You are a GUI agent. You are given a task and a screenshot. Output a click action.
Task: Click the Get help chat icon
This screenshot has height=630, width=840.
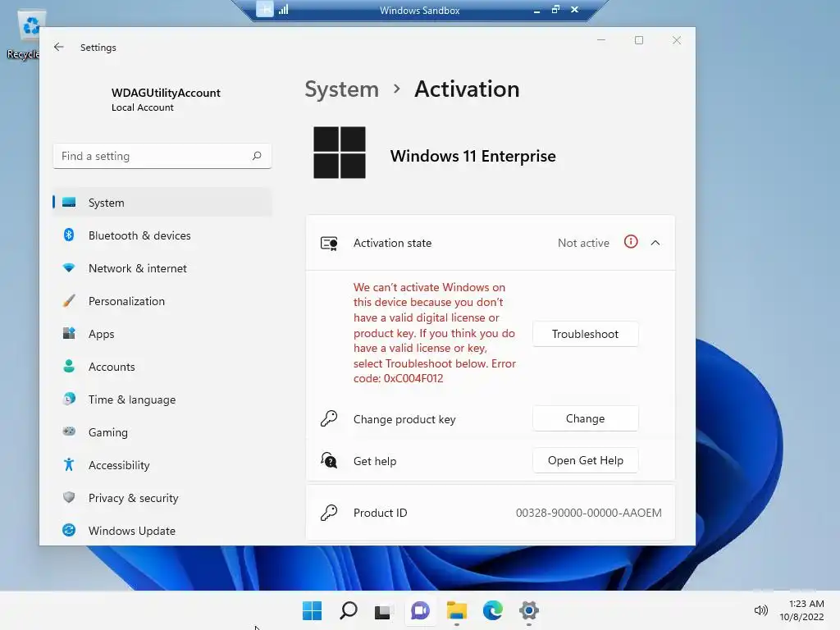pos(329,460)
